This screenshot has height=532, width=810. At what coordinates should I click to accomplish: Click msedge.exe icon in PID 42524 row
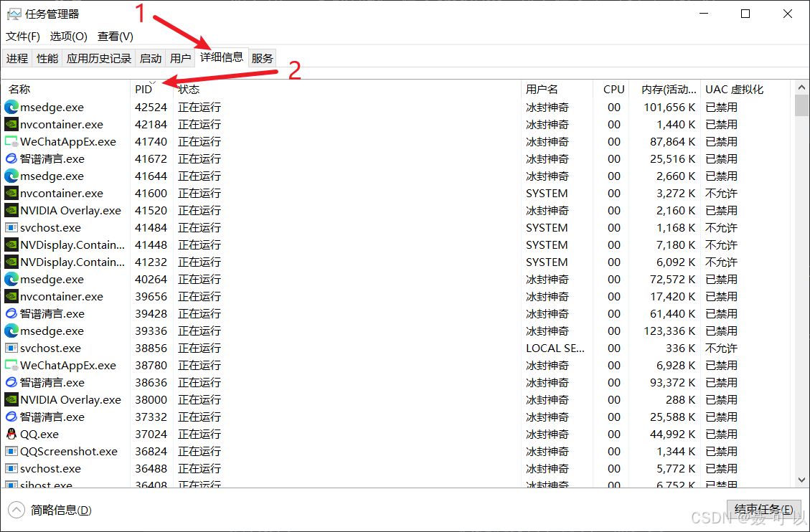point(11,107)
